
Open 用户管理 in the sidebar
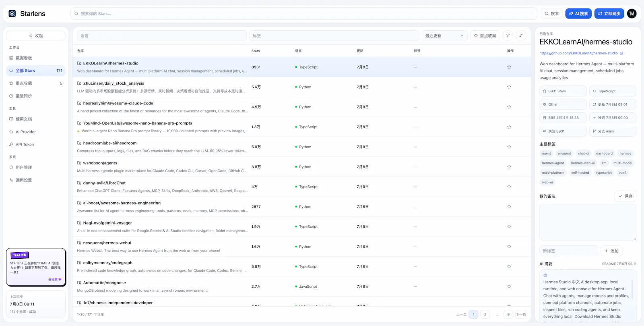pos(36,168)
